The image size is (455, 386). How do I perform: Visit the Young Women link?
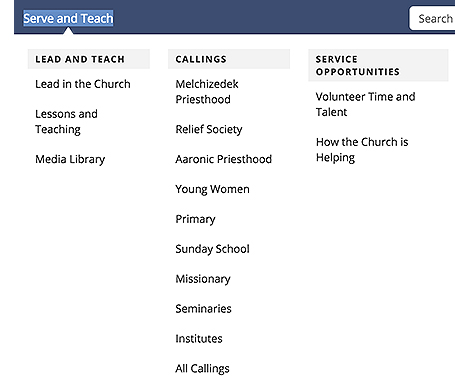[x=212, y=189]
